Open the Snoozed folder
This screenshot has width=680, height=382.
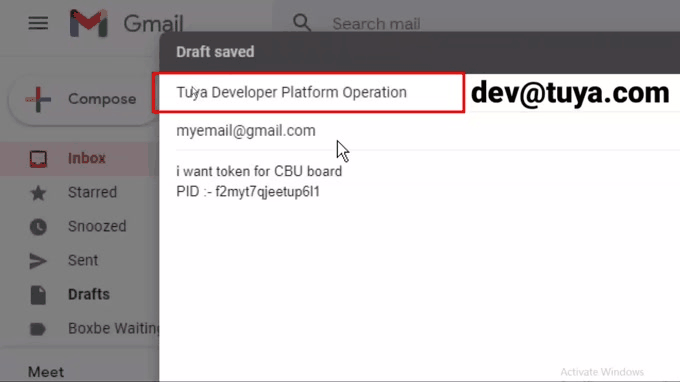tap(97, 226)
